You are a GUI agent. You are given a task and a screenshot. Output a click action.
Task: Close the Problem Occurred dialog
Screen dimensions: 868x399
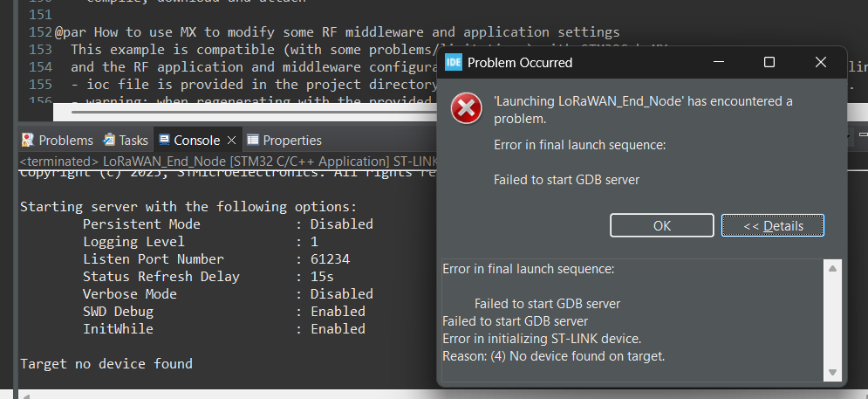click(x=821, y=63)
